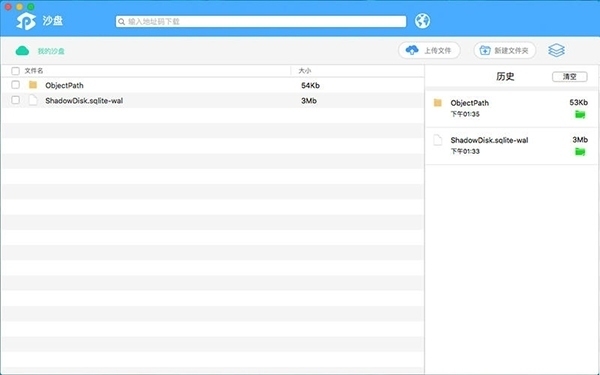Click the 新建文件夹 new folder button
600x375 pixels.
504,50
